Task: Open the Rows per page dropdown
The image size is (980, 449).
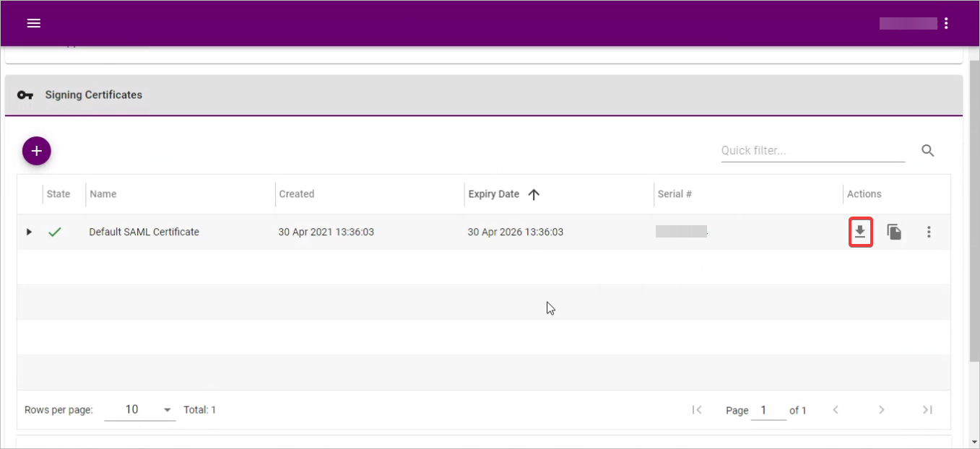Action: [140, 410]
